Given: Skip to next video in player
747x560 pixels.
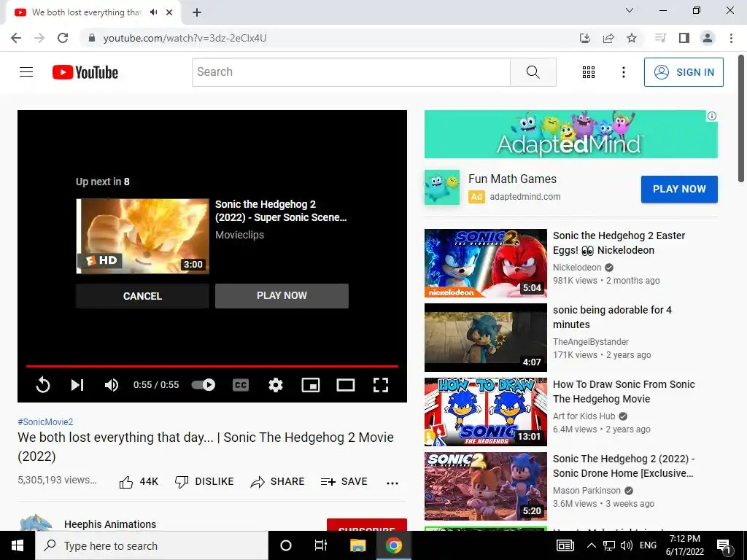Looking at the screenshot, I should tap(77, 385).
